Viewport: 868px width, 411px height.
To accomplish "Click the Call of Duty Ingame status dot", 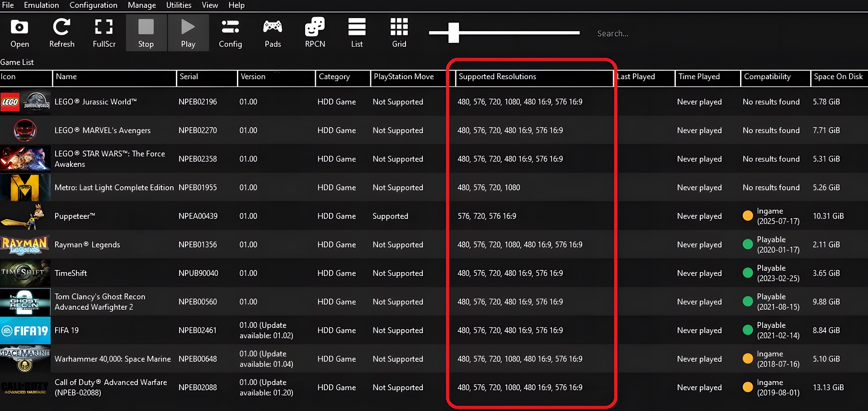I will (x=748, y=387).
